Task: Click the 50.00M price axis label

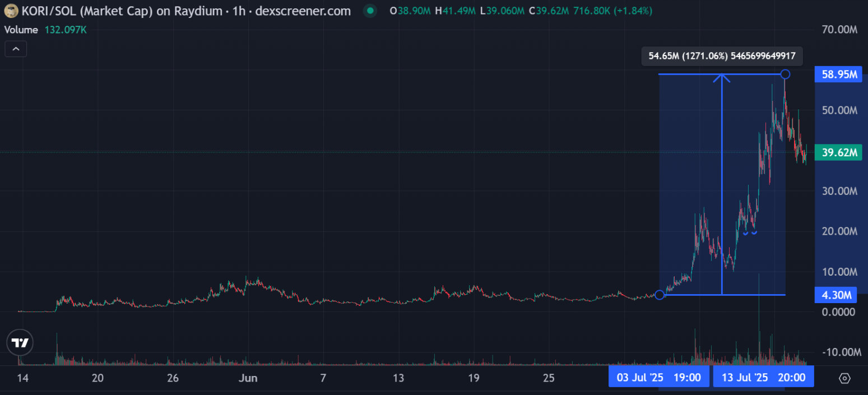Action: click(x=839, y=110)
